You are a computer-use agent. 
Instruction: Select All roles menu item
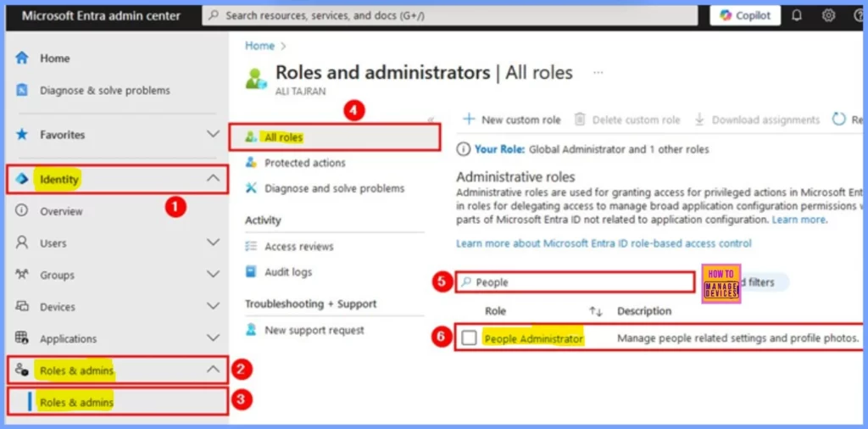pos(335,137)
